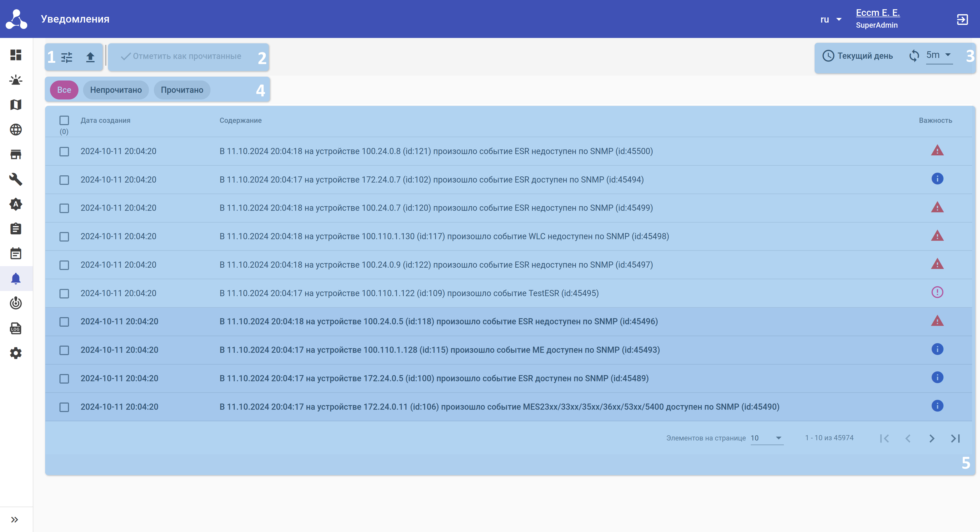Switch to the Прочитано filter tab
Screen dimensions: 980x532
click(x=182, y=90)
